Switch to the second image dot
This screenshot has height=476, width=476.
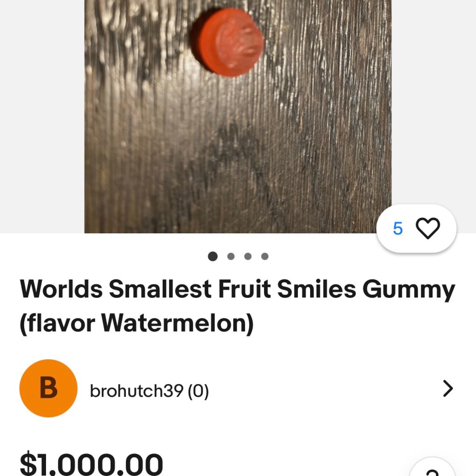231,256
